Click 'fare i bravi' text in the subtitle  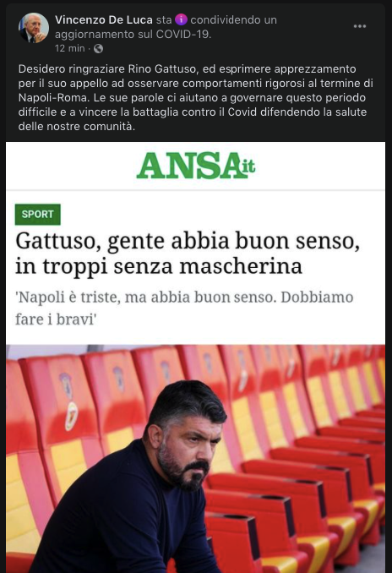pyautogui.click(x=56, y=319)
